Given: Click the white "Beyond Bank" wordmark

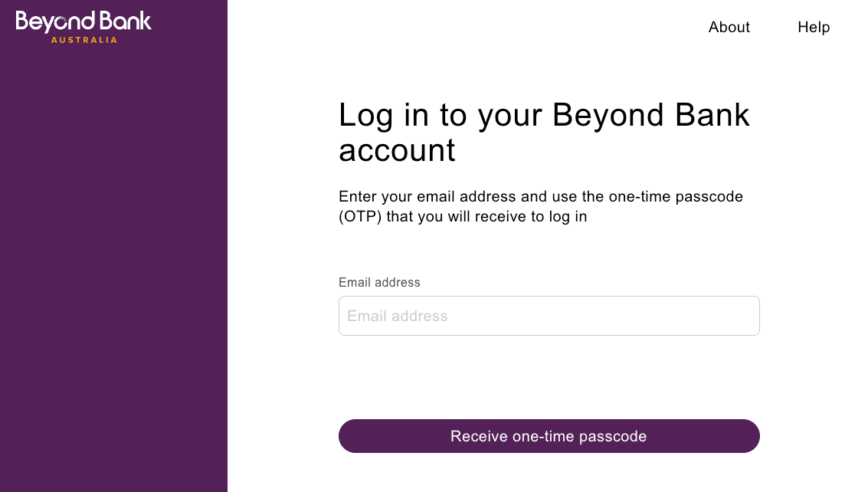Looking at the screenshot, I should click(83, 21).
